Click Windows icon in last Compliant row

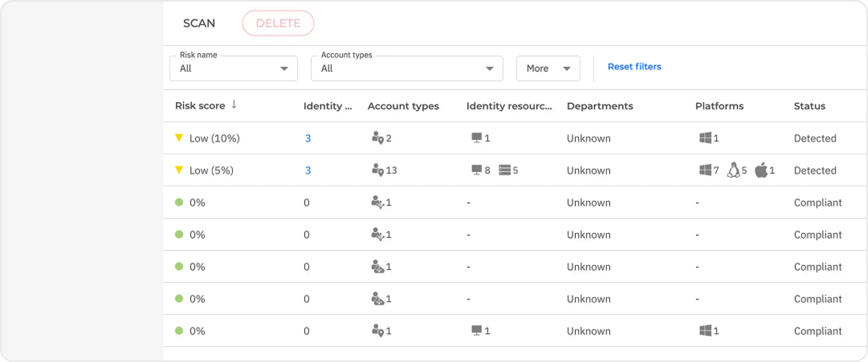705,330
